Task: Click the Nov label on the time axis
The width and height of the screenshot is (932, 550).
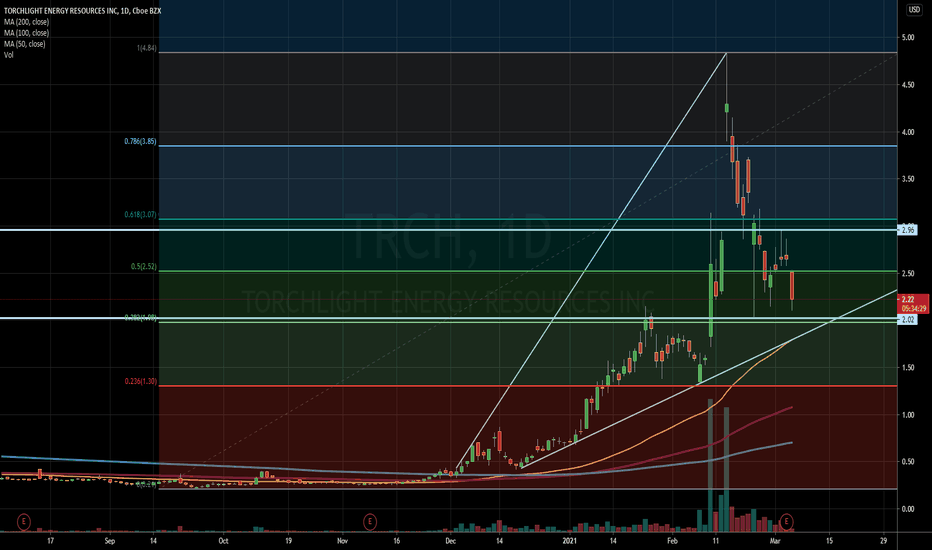Action: coord(342,541)
